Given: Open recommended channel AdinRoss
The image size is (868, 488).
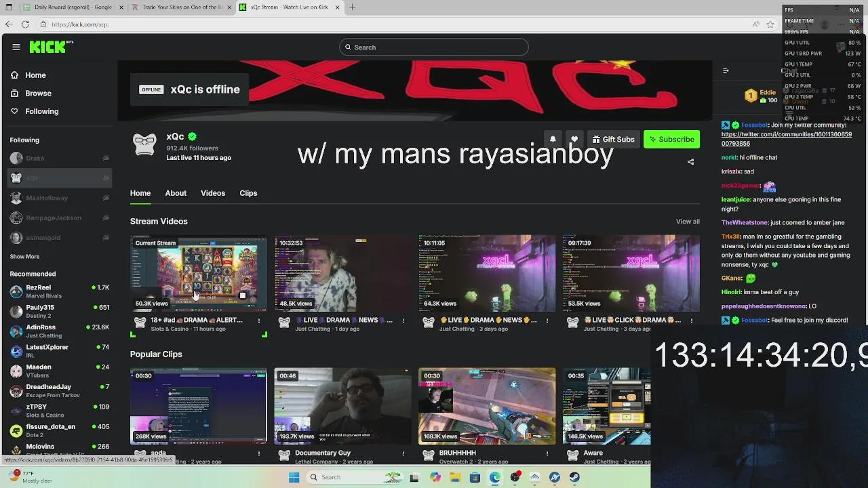Looking at the screenshot, I should (x=60, y=331).
